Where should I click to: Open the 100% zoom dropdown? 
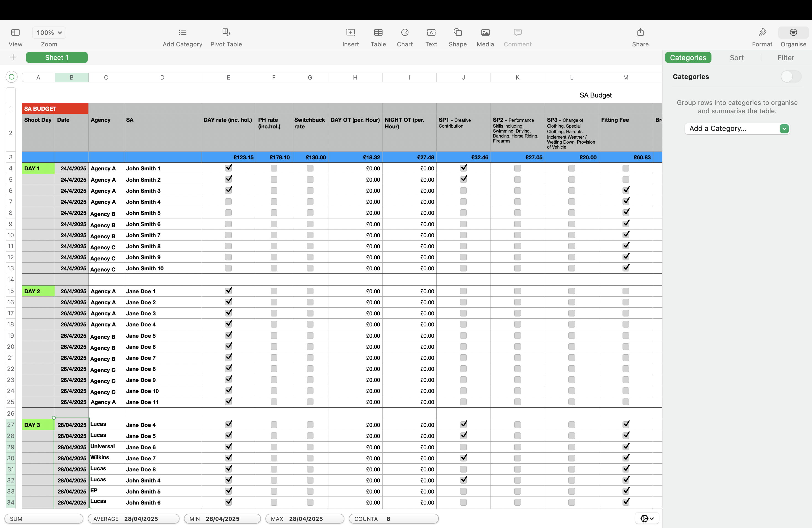pyautogui.click(x=49, y=32)
